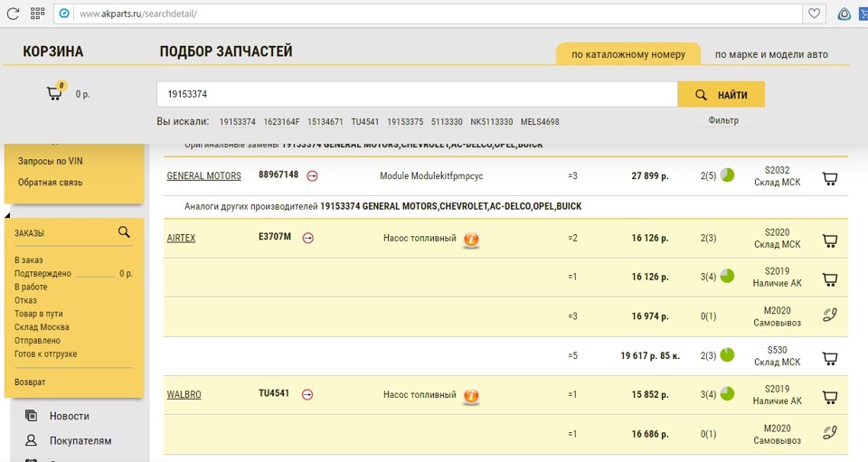This screenshot has width=868, height=462.
Task: Open the browser apps grid icon
Action: (x=37, y=14)
